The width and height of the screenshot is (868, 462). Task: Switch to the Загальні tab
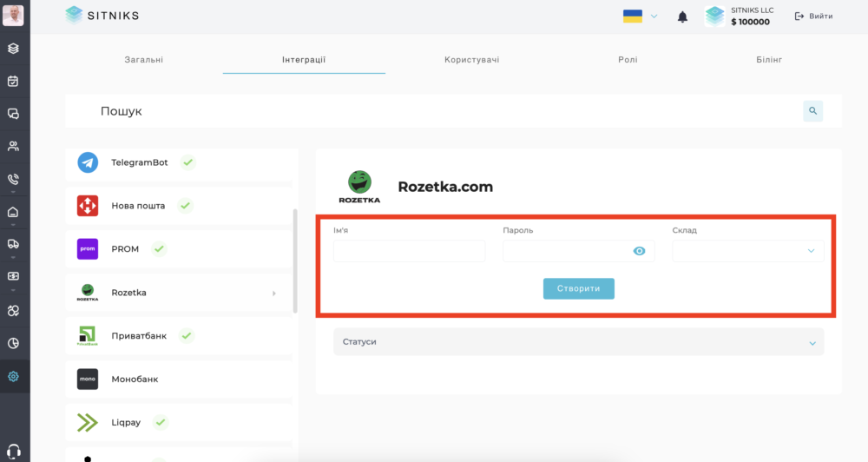click(144, 59)
